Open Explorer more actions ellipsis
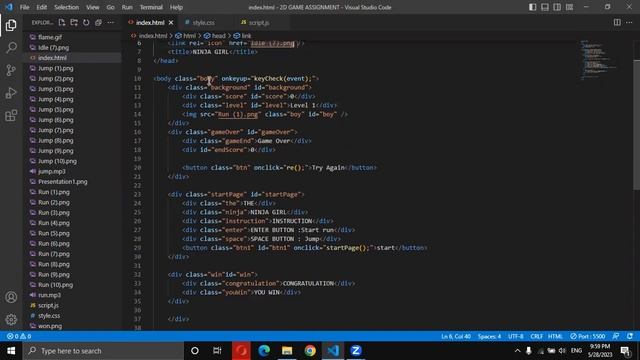The height and width of the screenshot is (360, 640). click(x=111, y=22)
